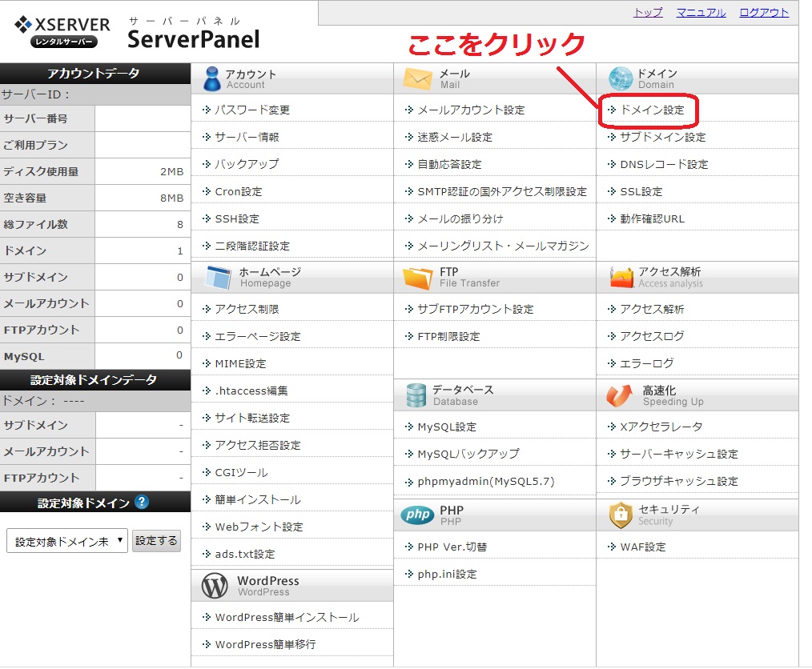812x669 pixels.
Task: Open エラーログ
Action: point(647,364)
